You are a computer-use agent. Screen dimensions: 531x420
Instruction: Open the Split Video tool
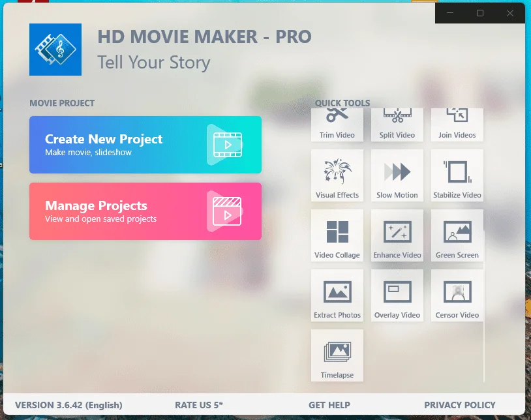(397, 125)
